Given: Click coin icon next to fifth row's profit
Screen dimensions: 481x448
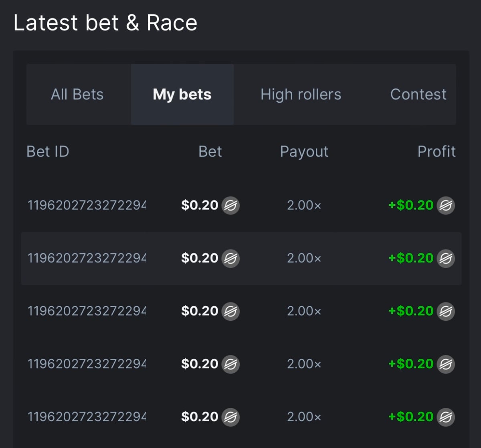Looking at the screenshot, I should tap(445, 417).
